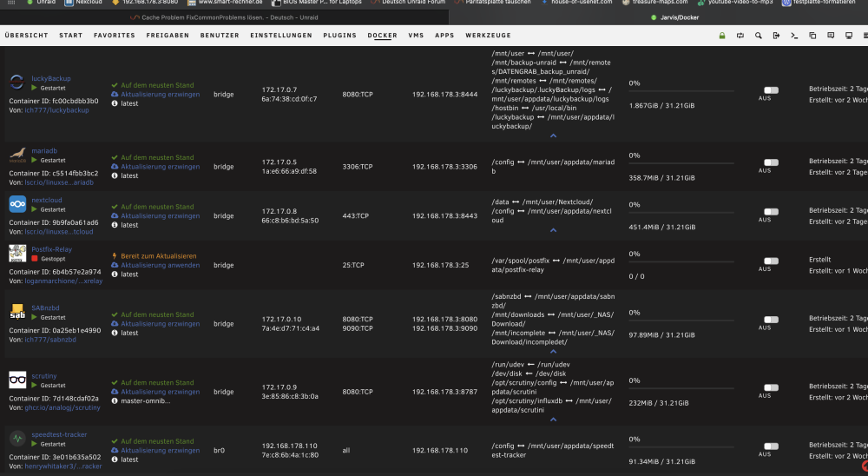Image resolution: width=868 pixels, height=476 pixels.
Task: Switch to PLUGINS page
Action: [x=340, y=36]
